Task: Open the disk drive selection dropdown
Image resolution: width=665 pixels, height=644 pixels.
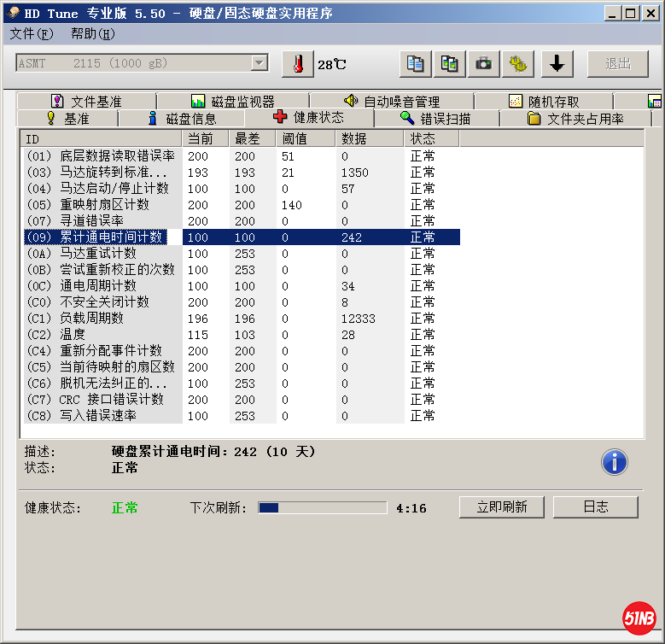Action: [260, 64]
